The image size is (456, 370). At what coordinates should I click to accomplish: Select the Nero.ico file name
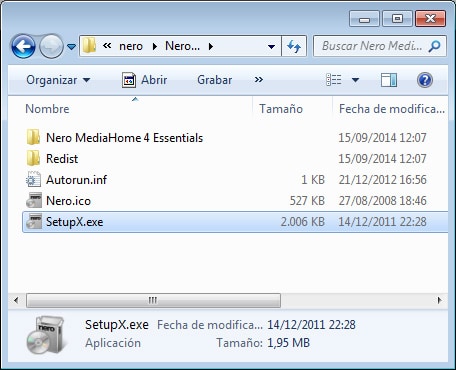coord(68,201)
